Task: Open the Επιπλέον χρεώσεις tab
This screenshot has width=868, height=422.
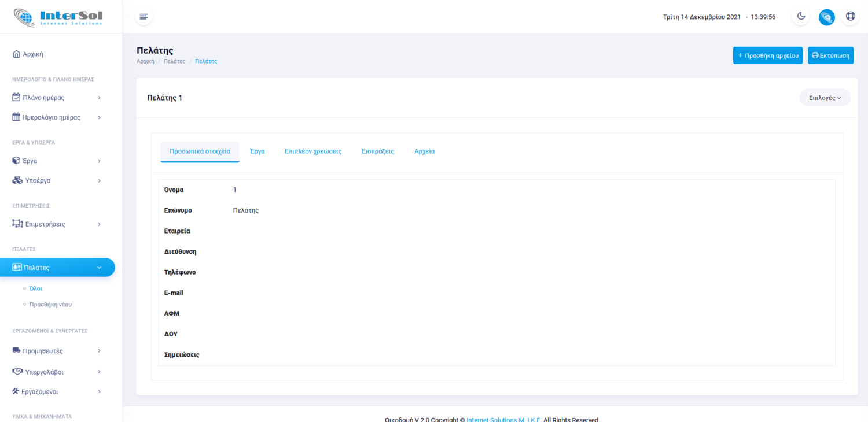Action: [x=312, y=151]
